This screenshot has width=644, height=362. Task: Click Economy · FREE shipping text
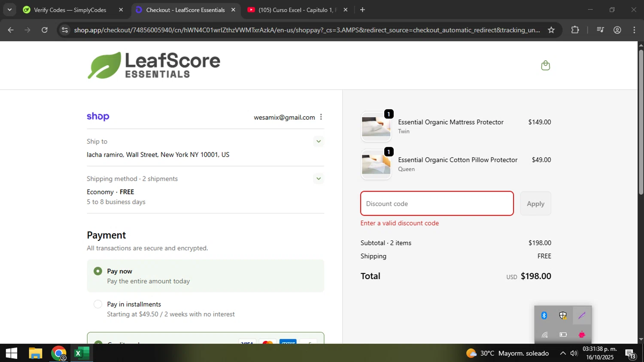tap(110, 192)
